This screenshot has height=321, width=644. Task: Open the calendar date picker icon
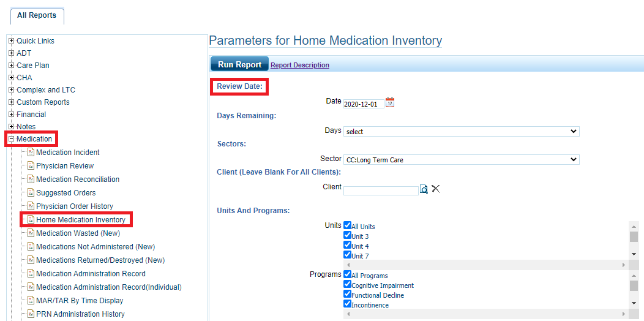coord(390,102)
